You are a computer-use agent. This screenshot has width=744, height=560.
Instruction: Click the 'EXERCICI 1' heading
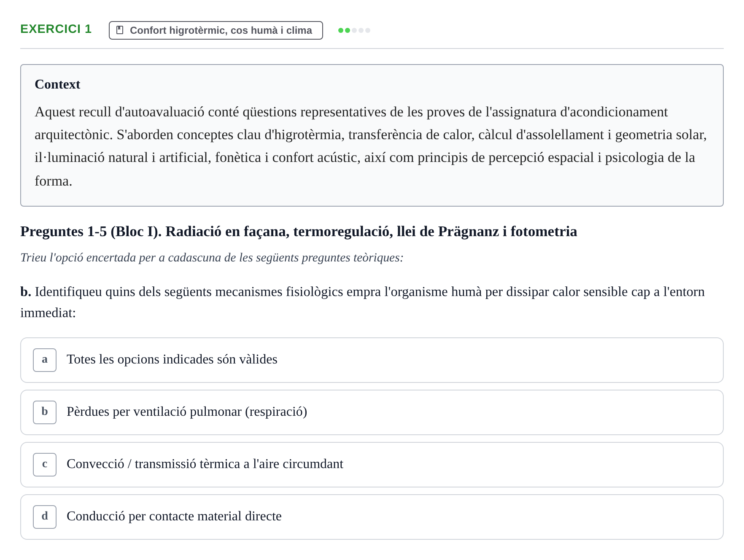coord(56,29)
